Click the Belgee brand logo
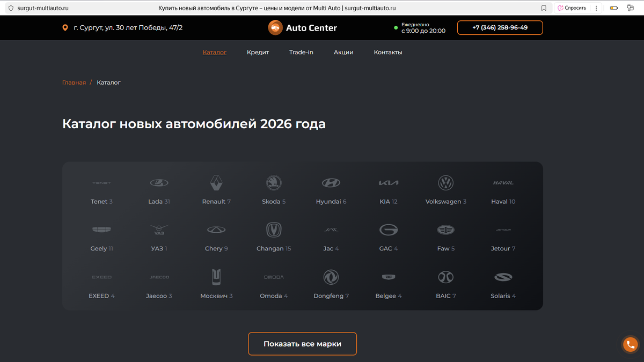The image size is (644, 362). coord(389,277)
